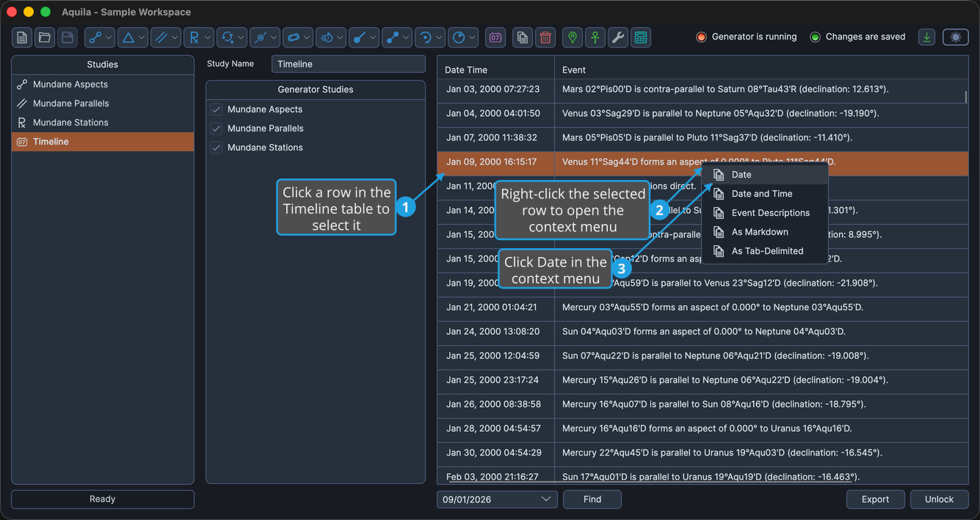Click the Event column header
Image resolution: width=980 pixels, height=520 pixels.
click(761, 70)
